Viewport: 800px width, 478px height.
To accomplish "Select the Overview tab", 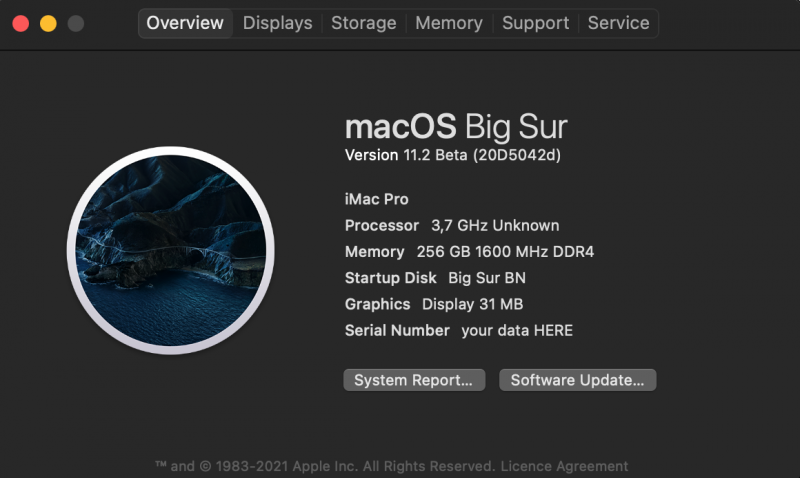I will (x=185, y=23).
